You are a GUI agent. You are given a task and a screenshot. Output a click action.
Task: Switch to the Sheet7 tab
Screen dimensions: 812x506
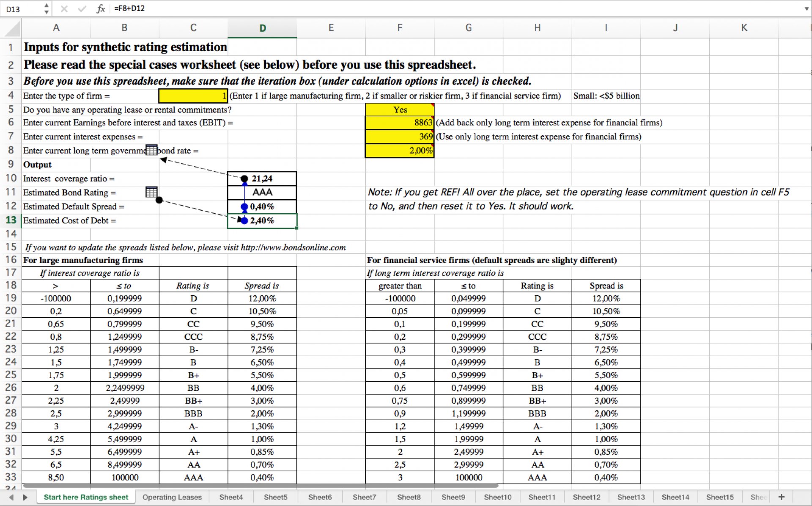pos(364,497)
